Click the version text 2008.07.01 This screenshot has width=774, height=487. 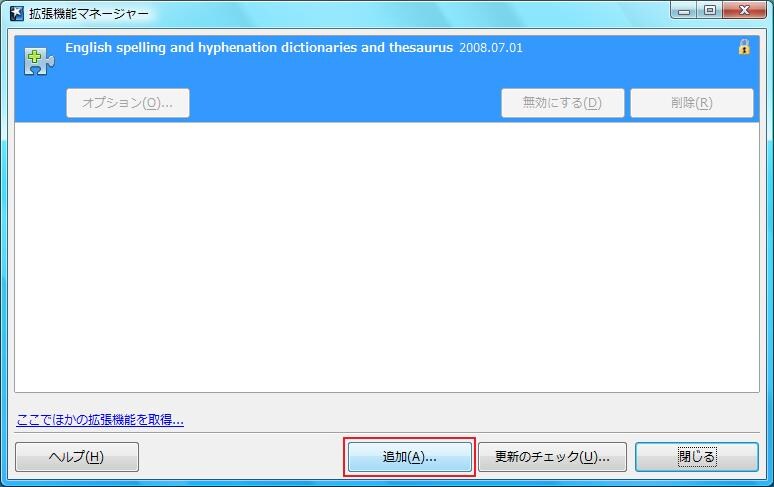point(491,48)
